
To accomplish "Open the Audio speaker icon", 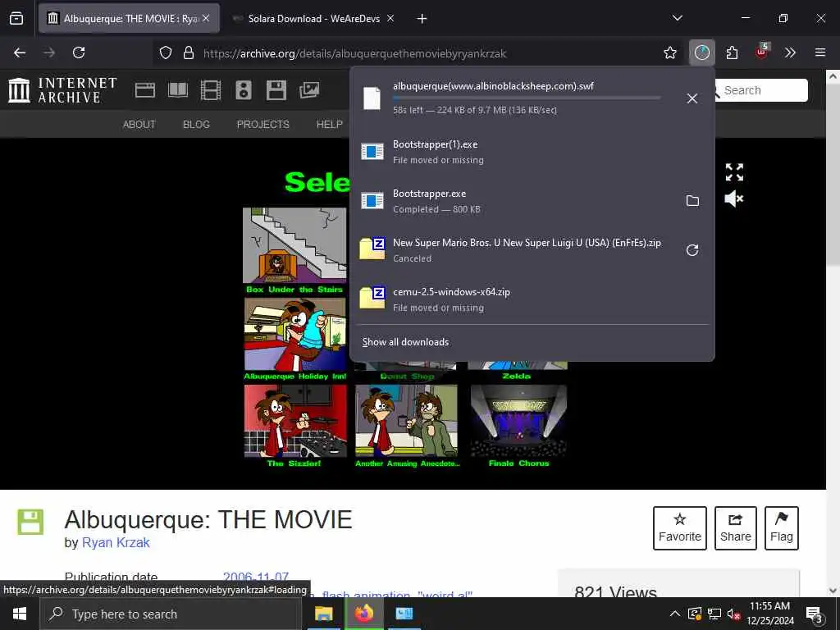I will pyautogui.click(x=243, y=90).
